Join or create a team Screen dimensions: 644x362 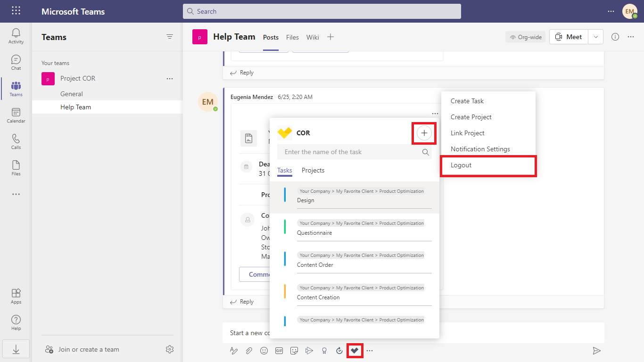tap(82, 349)
